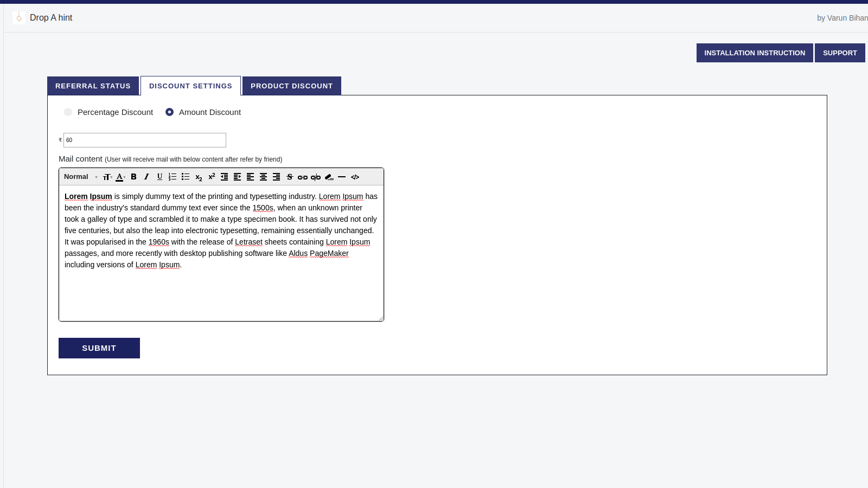Click the editor resize handle corner
This screenshot has width=868, height=488.
tap(381, 319)
